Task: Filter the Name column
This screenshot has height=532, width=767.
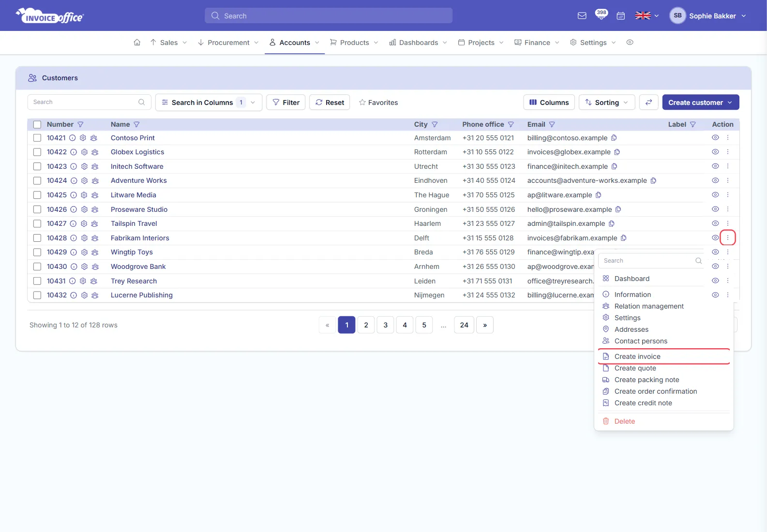Action: (x=136, y=124)
